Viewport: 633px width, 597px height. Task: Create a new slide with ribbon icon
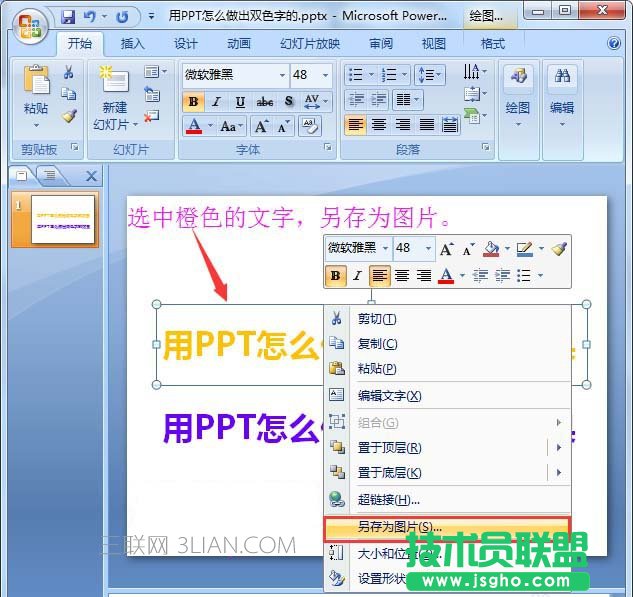(x=114, y=80)
